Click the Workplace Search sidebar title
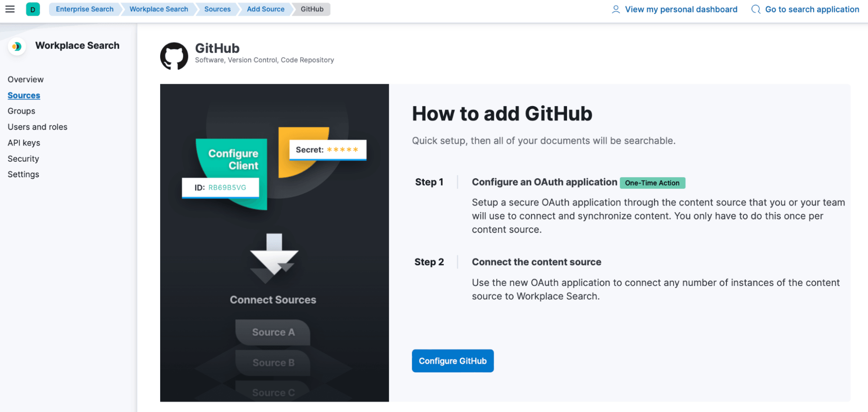 (77, 46)
